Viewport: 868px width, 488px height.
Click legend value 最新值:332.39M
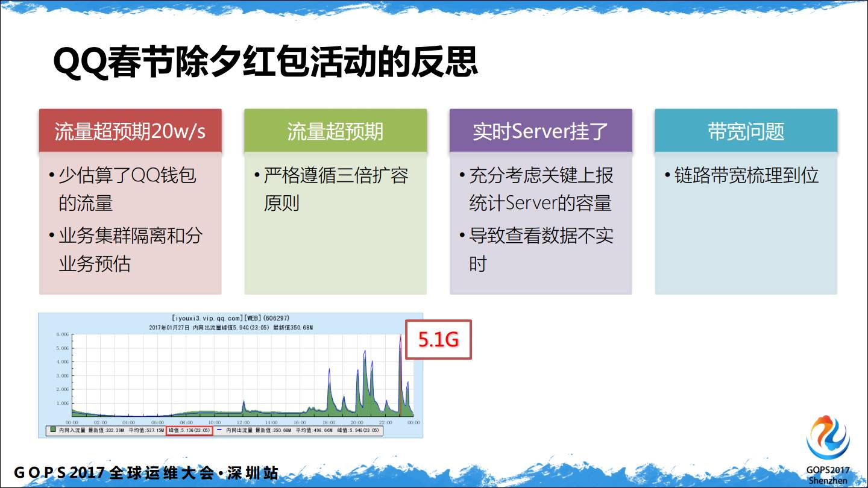coord(106,430)
